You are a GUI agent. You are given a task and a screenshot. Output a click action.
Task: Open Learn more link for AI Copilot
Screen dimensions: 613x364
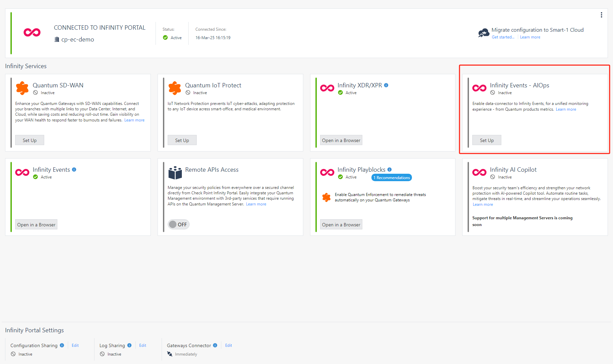[483, 204]
